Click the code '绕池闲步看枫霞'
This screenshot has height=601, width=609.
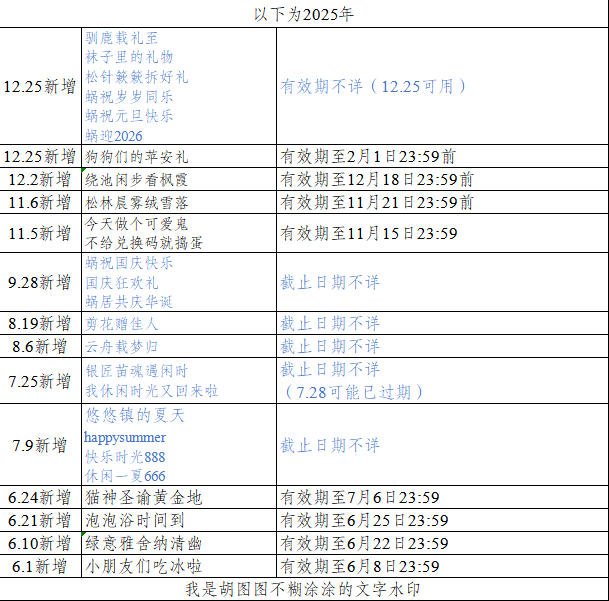click(x=137, y=179)
